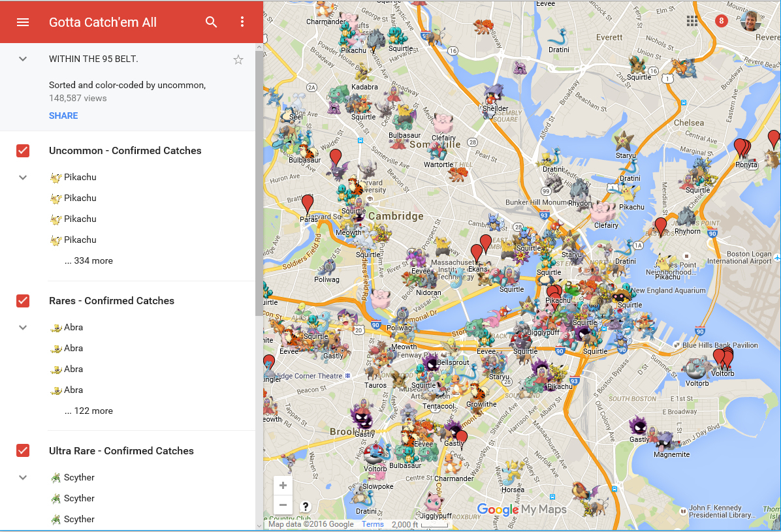The width and height of the screenshot is (781, 532).
Task: Collapse the Uncommon layer's Pikachu list
Action: coord(23,178)
